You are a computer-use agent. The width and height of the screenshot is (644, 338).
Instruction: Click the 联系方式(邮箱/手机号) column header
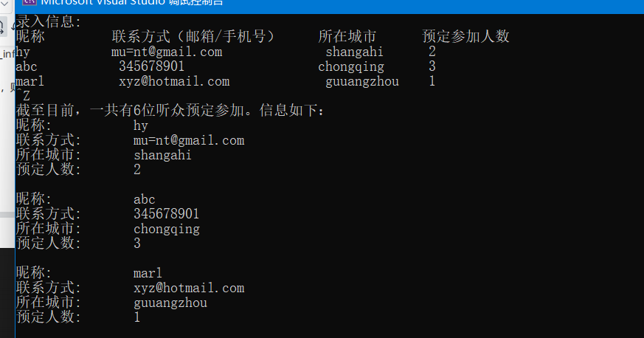[193, 37]
